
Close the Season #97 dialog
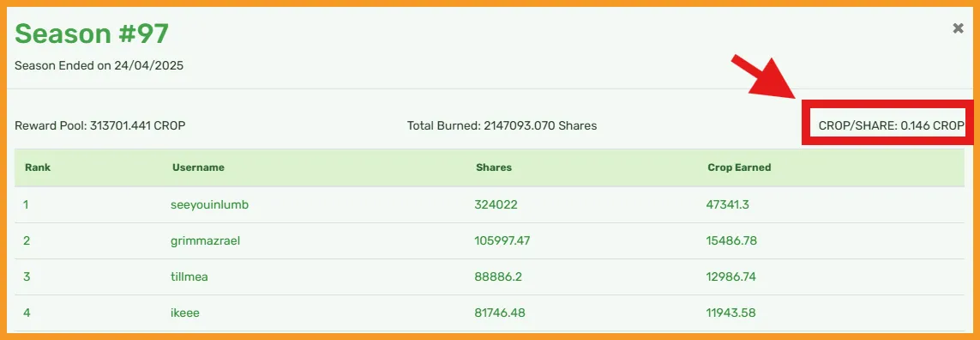(x=958, y=28)
